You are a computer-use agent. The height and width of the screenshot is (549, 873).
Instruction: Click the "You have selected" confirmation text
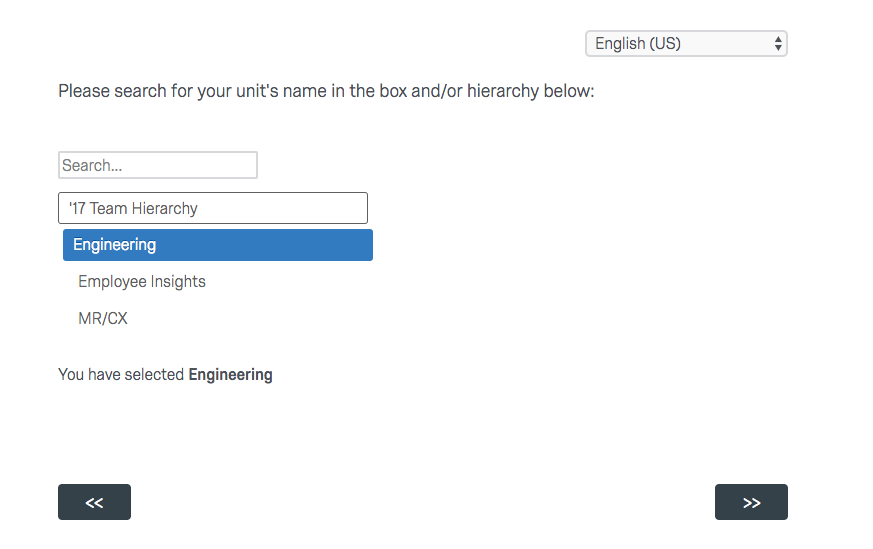tap(122, 375)
